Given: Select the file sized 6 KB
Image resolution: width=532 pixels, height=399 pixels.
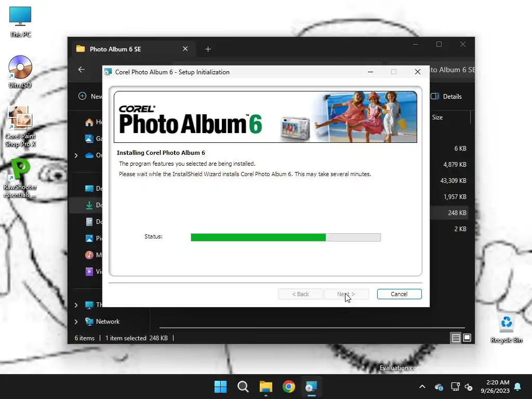Looking at the screenshot, I should [460, 149].
